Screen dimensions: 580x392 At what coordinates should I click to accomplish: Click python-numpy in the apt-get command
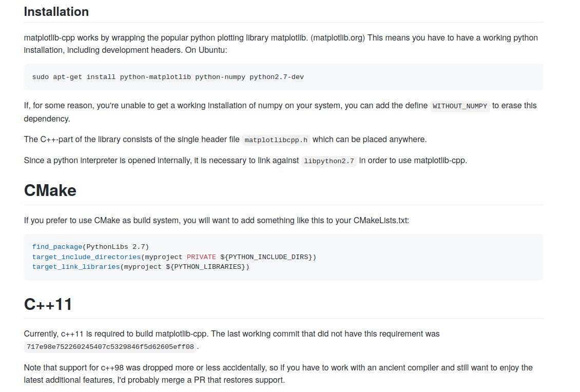(220, 77)
